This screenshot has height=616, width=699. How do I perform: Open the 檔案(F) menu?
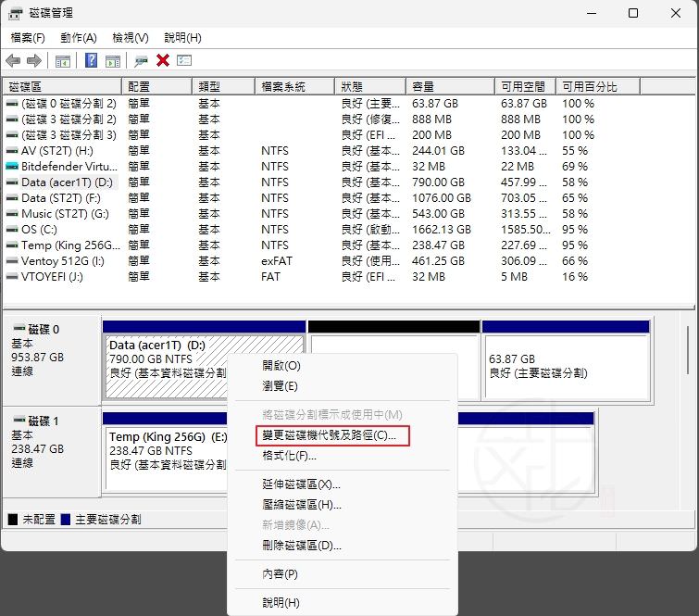click(x=28, y=38)
